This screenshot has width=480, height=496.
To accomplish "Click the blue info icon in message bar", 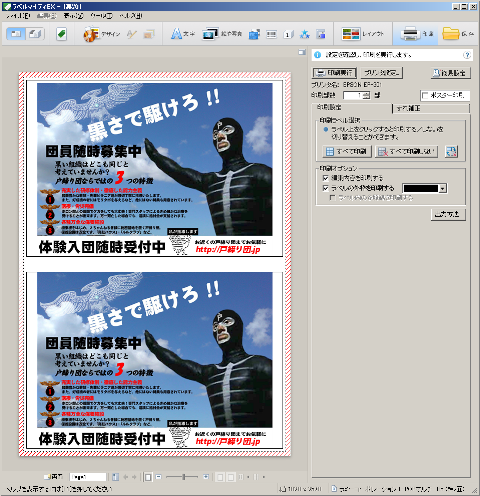I will pos(317,55).
